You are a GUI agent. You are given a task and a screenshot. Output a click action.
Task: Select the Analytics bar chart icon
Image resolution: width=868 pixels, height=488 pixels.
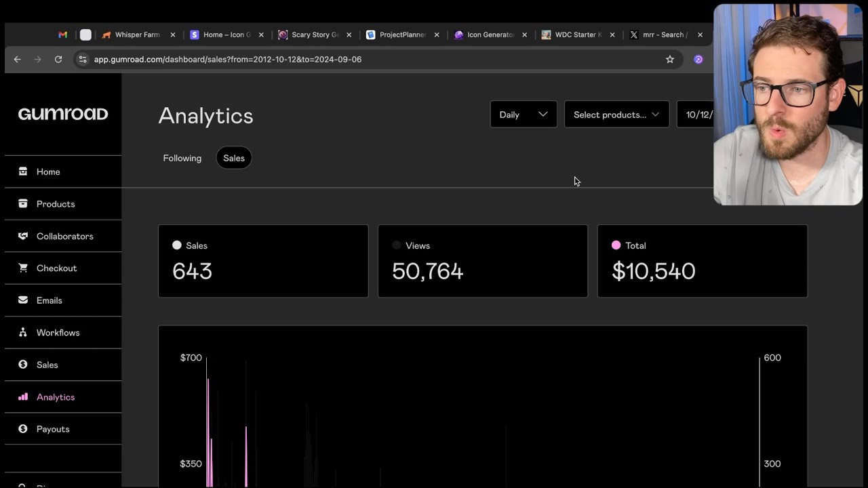[x=23, y=397]
